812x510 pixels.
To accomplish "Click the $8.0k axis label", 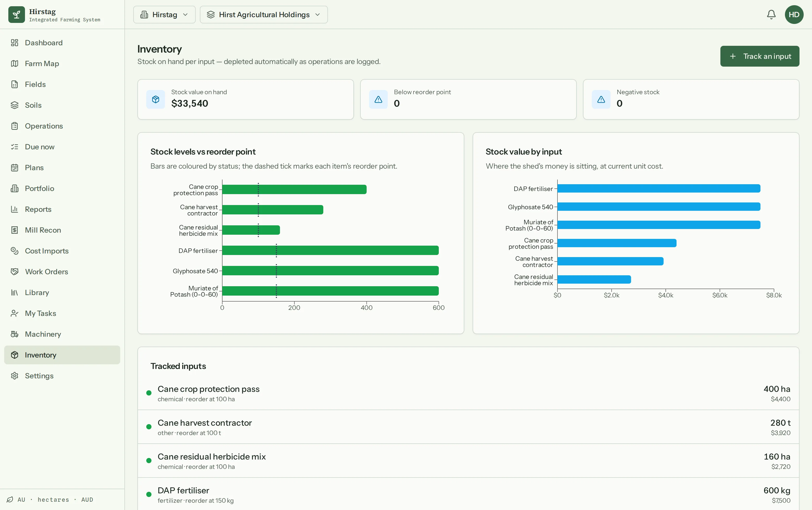I will click(x=774, y=295).
